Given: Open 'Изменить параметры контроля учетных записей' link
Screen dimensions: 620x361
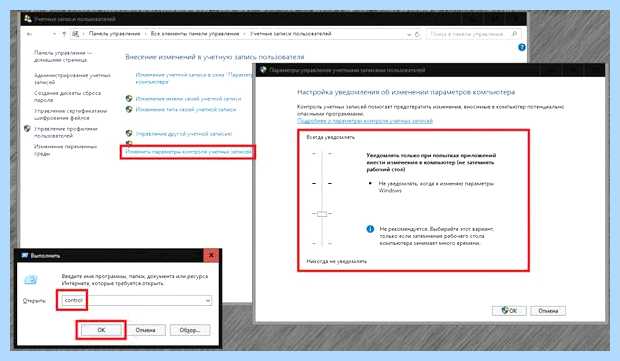Looking at the screenshot, I should point(188,152).
